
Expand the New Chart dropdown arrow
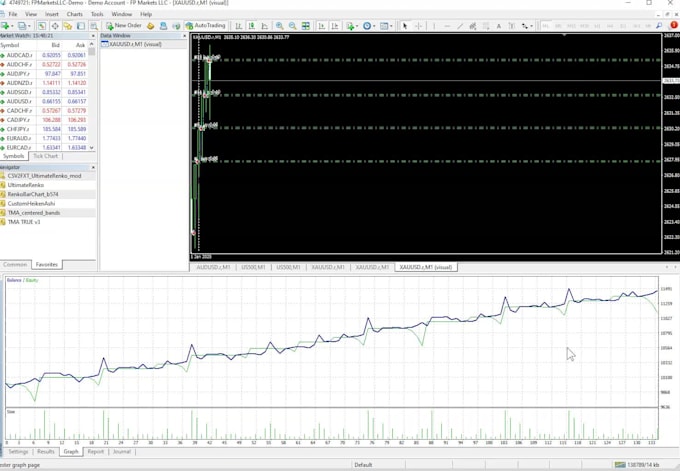point(12,26)
